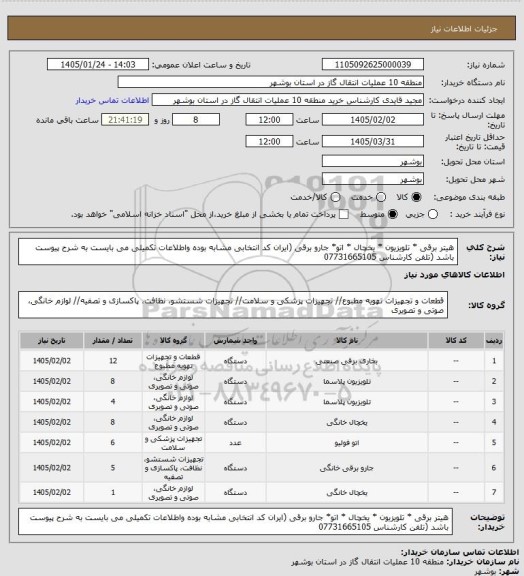524x576 pixels.
Task: Click the توضیحات خریدار text box
Action: 236,522
